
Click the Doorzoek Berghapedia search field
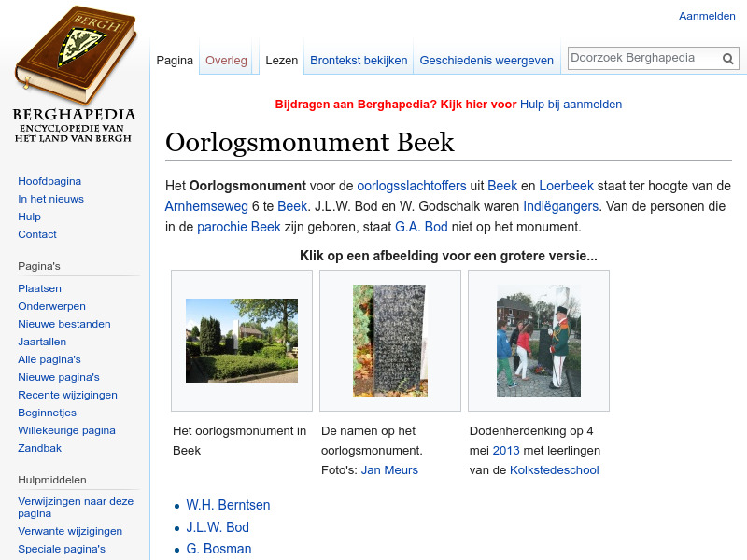[x=644, y=58]
